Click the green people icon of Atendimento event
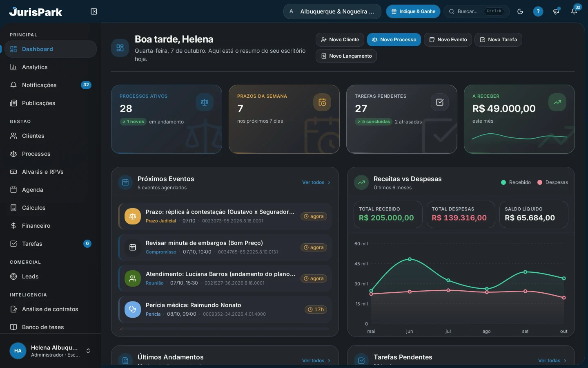 click(133, 278)
